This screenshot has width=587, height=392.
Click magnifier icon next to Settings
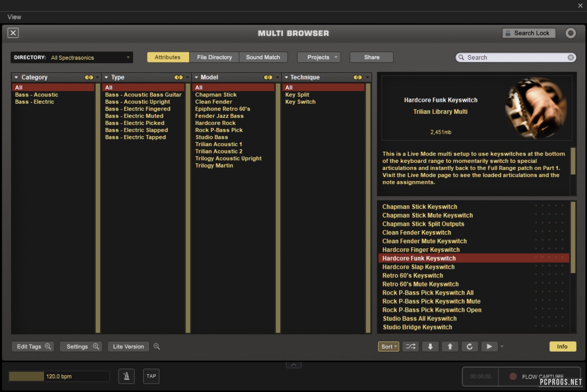(x=96, y=346)
